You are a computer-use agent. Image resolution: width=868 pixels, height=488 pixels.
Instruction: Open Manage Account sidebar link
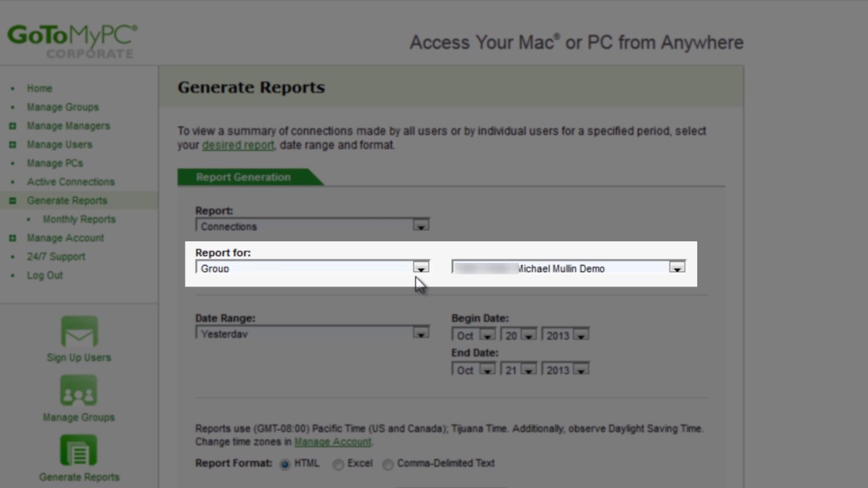65,238
